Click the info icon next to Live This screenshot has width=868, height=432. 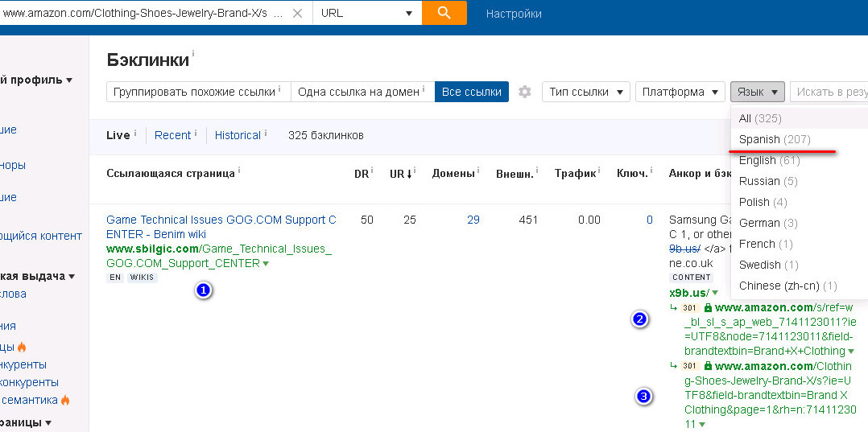135,133
